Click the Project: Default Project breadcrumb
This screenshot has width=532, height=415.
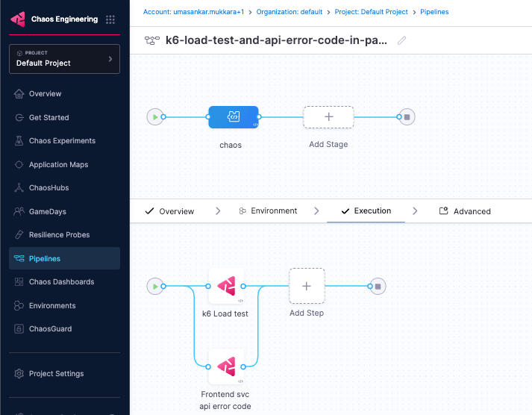(371, 12)
